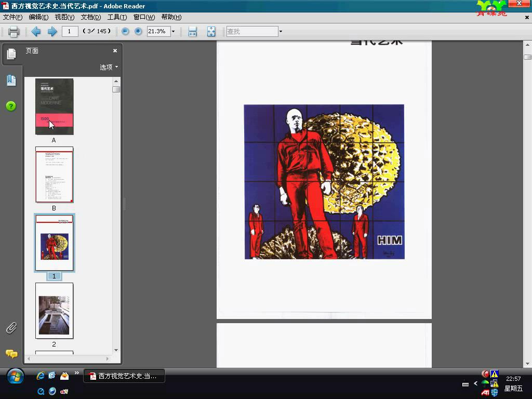Image resolution: width=532 pixels, height=399 pixels.
Task: Open the 选项 options menu in the pages panel
Action: pyautogui.click(x=109, y=67)
